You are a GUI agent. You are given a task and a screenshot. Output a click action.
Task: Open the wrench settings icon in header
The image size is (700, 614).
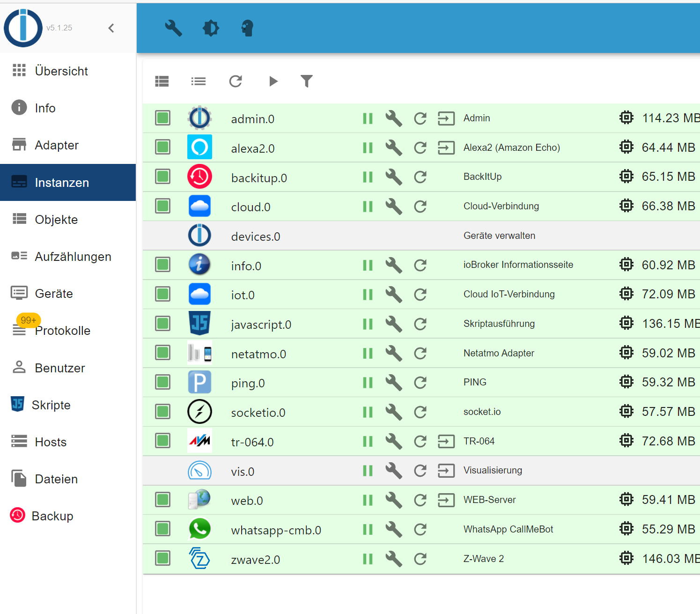tap(173, 28)
